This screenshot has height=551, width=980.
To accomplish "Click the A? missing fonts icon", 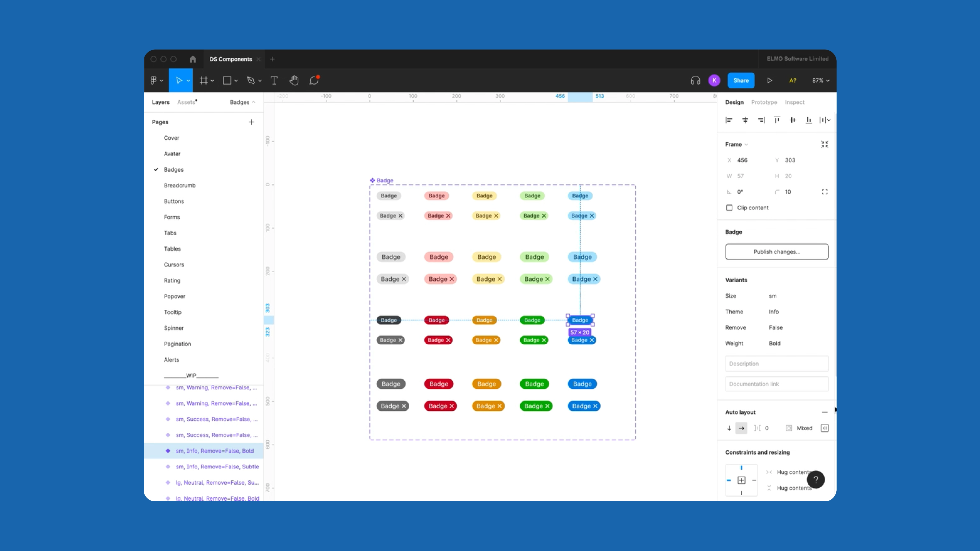I will (x=793, y=80).
